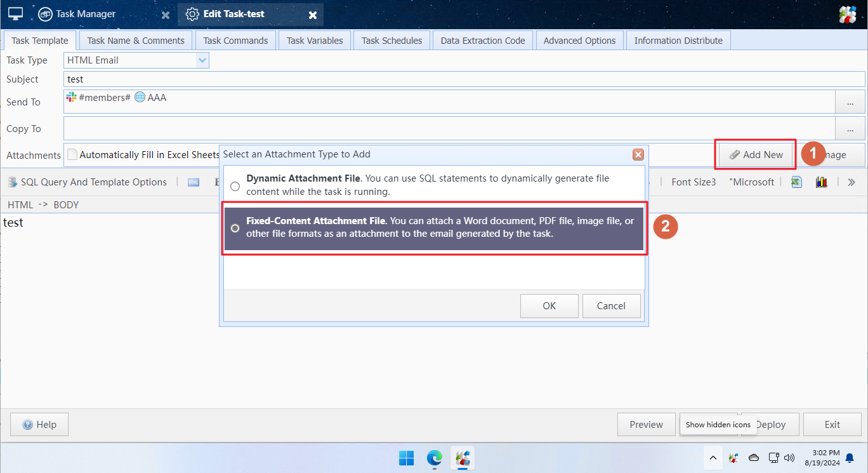Click OK in the attachment type dialog
This screenshot has width=868, height=473.
(x=549, y=306)
